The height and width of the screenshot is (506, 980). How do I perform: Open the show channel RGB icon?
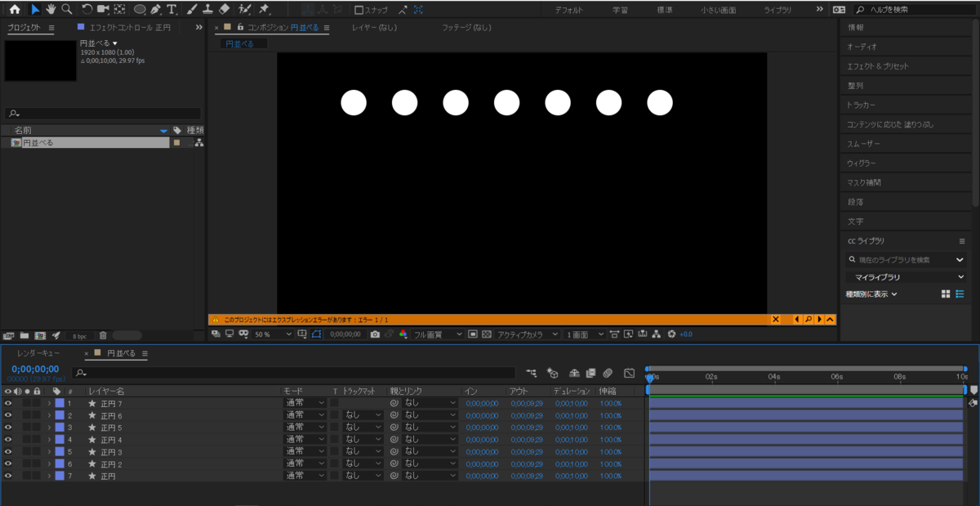403,334
